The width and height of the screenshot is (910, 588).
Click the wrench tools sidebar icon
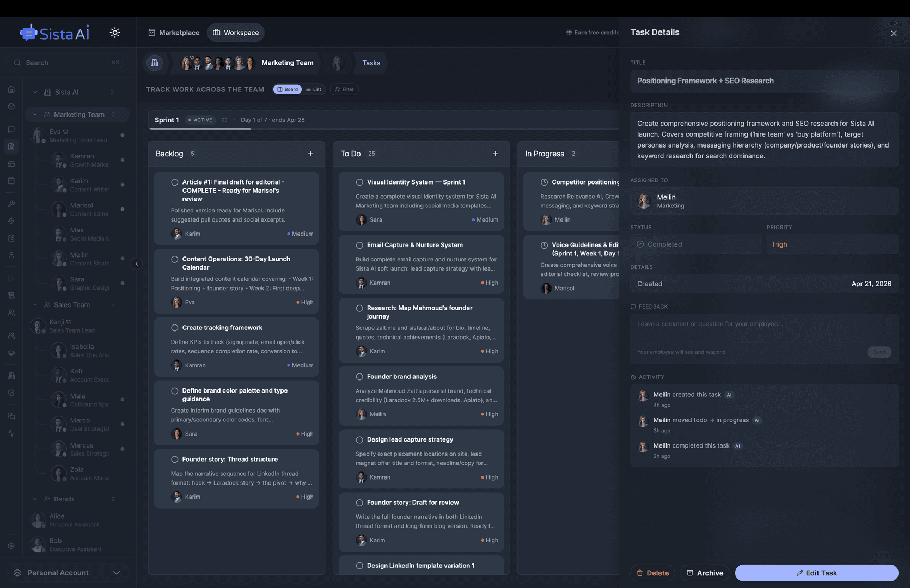coord(11,204)
